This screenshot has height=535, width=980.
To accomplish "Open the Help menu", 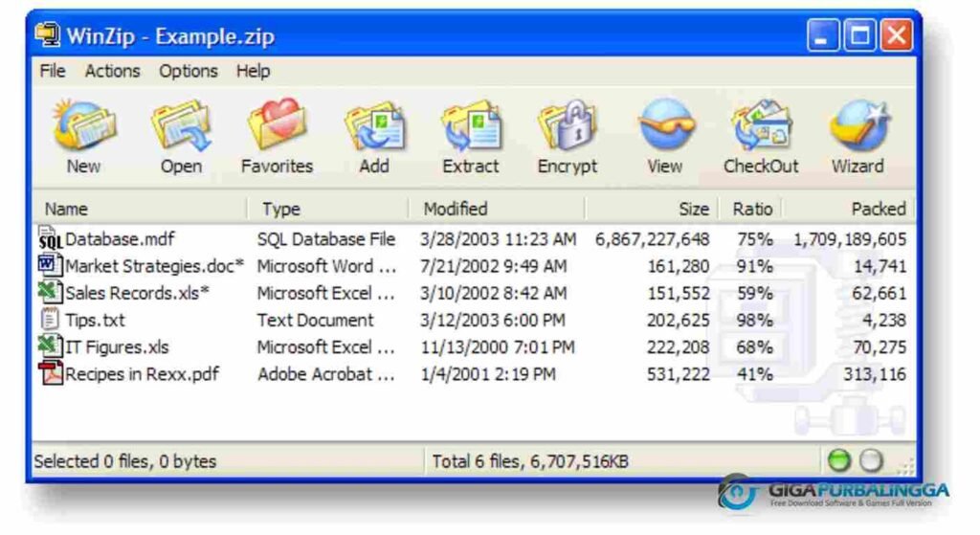I will pos(253,71).
